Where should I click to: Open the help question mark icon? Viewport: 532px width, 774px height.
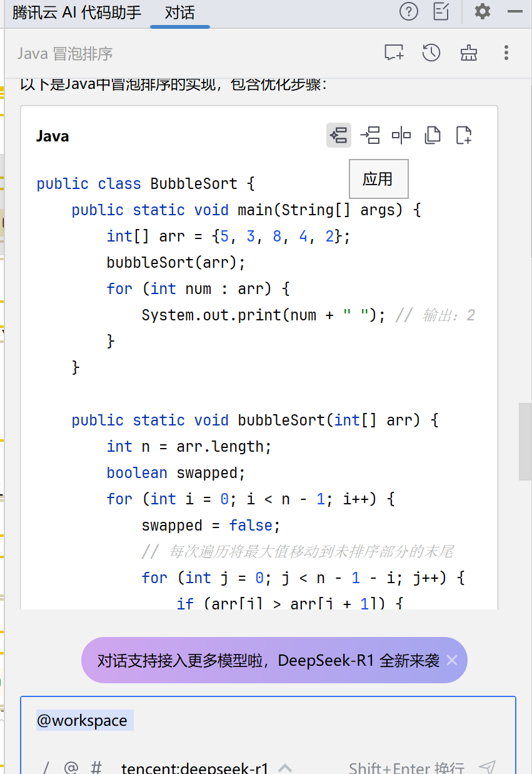point(408,11)
